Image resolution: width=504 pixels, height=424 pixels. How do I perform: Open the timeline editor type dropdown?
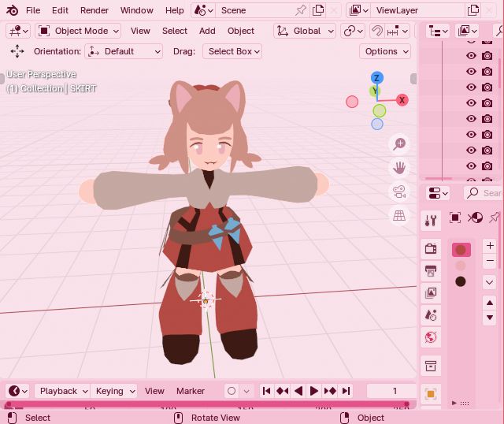(x=17, y=391)
